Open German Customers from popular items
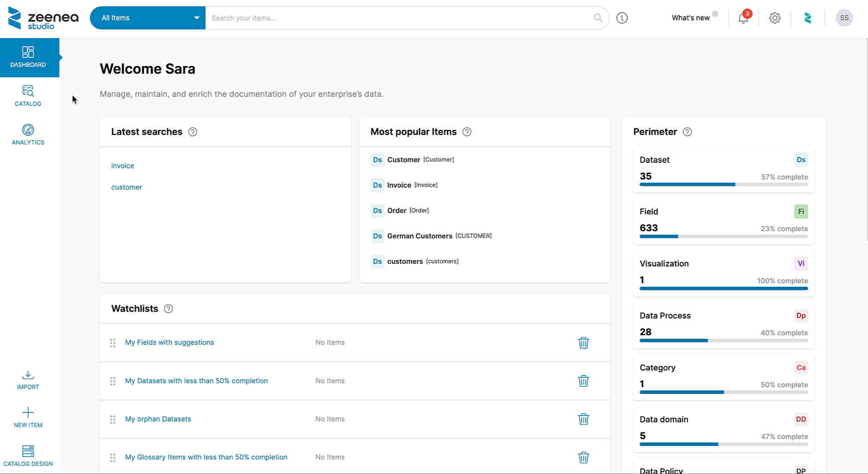Image resolution: width=868 pixels, height=474 pixels. 420,236
